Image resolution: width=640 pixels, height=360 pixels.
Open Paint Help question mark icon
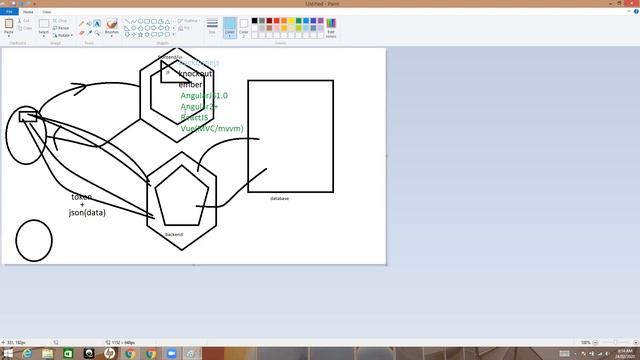(636, 11)
